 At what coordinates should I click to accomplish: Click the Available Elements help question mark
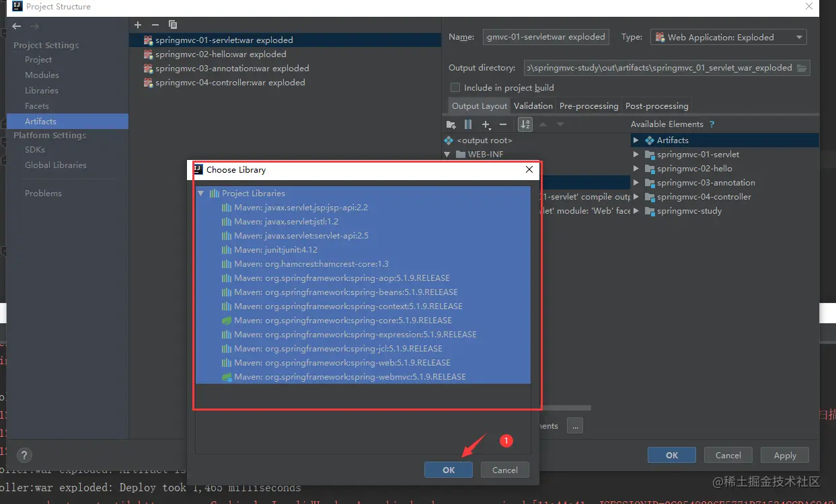coord(712,124)
